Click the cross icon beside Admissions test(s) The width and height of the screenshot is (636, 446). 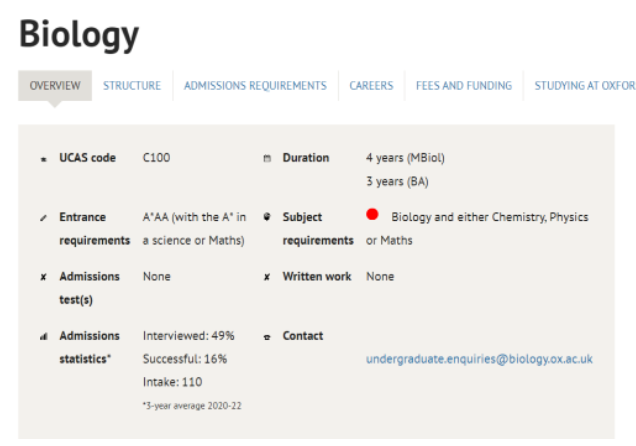pyautogui.click(x=43, y=277)
